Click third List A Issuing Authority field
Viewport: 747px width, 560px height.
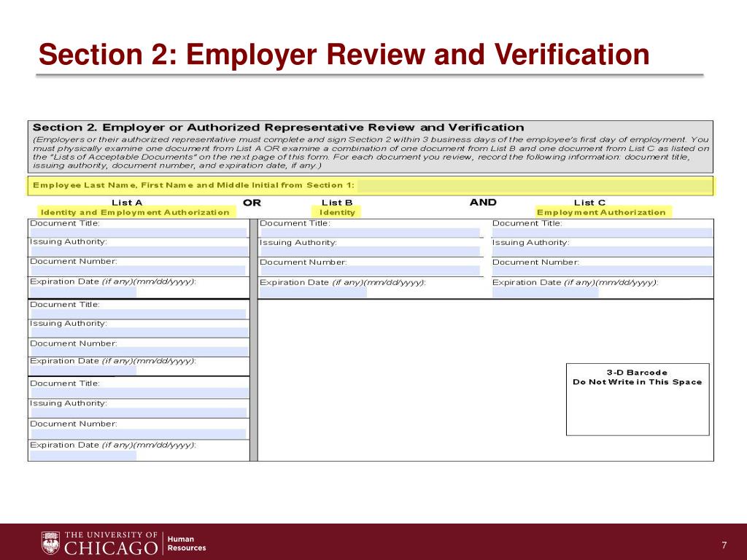click(139, 413)
